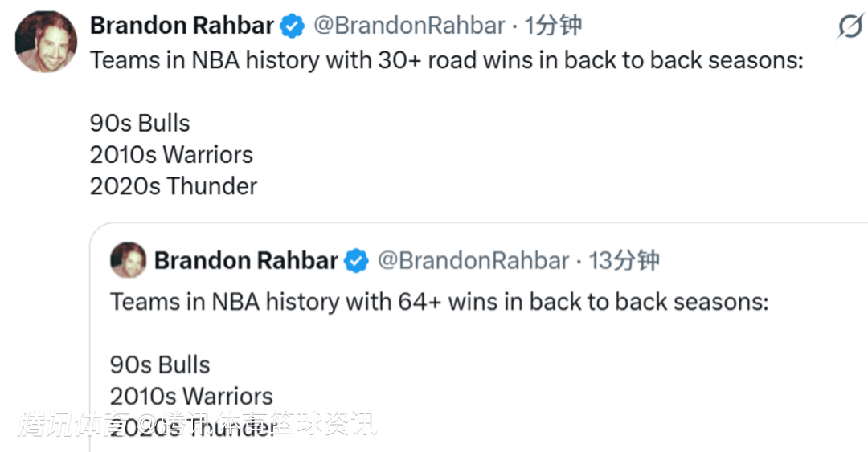Click the verified badge inside the quoted tweet
868x452 pixels.
pyautogui.click(x=356, y=261)
